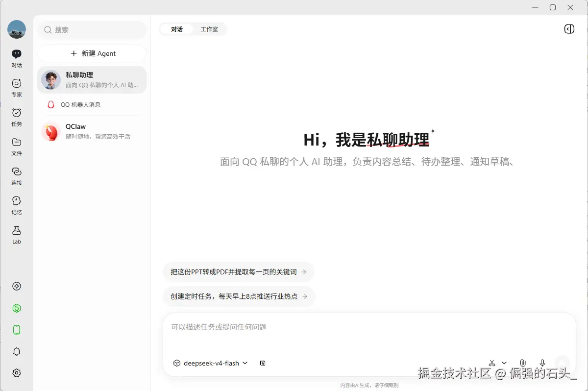Open the 连接 connections section
588x391 pixels.
(x=17, y=175)
